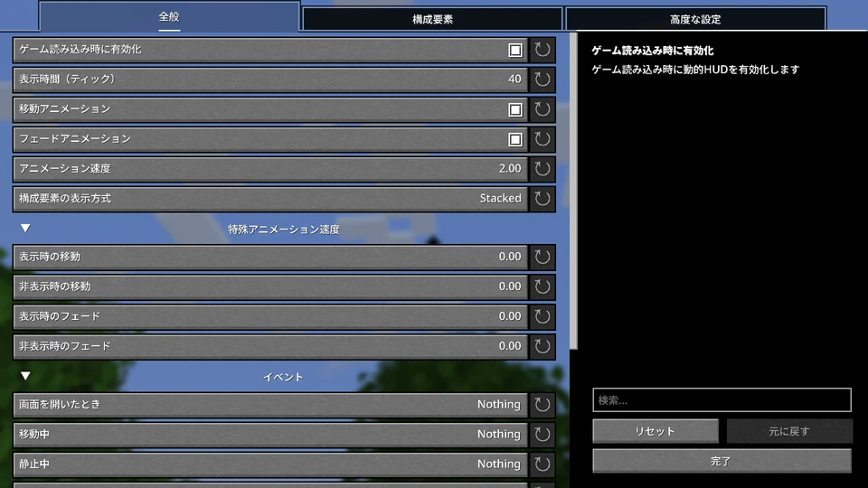Toggle フェードアニメーション checkbox
Viewport: 868px width, 488px height.
515,139
